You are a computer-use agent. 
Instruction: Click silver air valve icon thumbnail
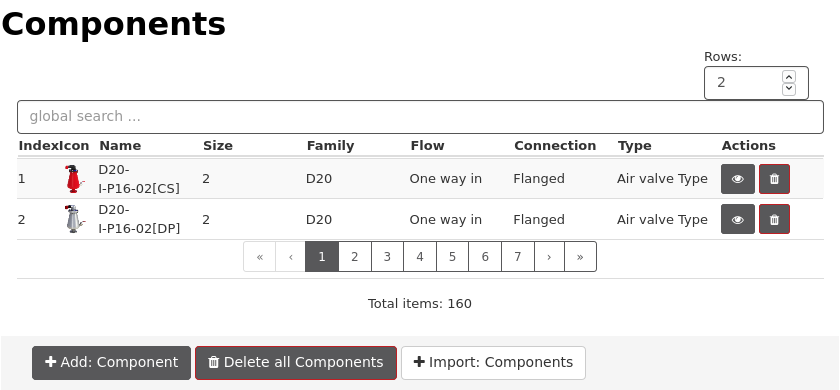[x=73, y=219]
